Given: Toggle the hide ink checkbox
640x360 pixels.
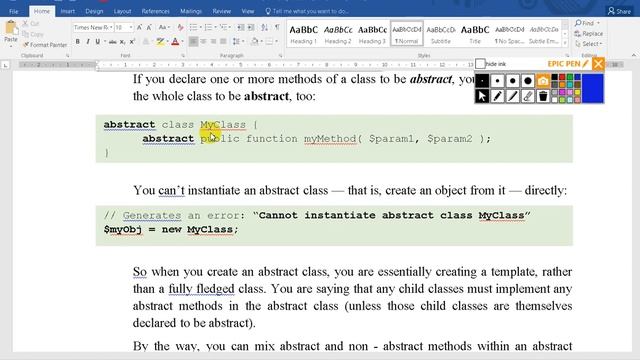Looking at the screenshot, I should click(x=480, y=64).
